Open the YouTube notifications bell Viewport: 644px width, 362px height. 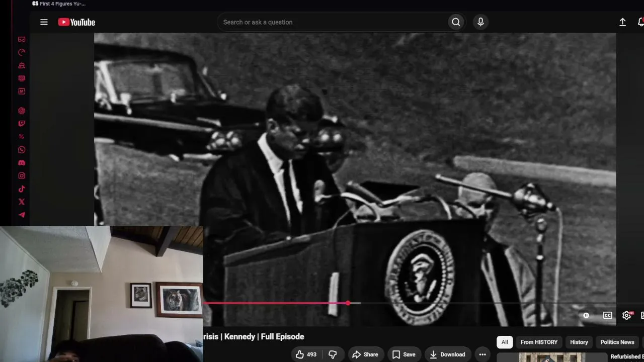pos(641,22)
